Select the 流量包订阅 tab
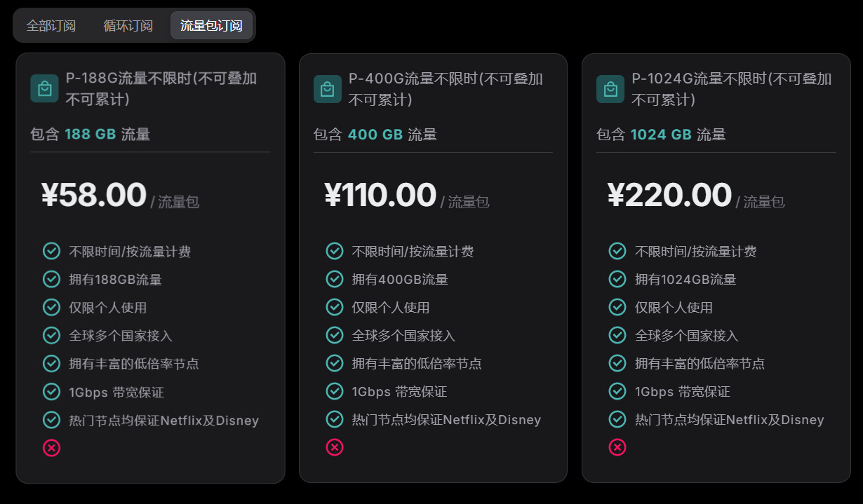Screen dimensions: 863x504 coord(211,26)
